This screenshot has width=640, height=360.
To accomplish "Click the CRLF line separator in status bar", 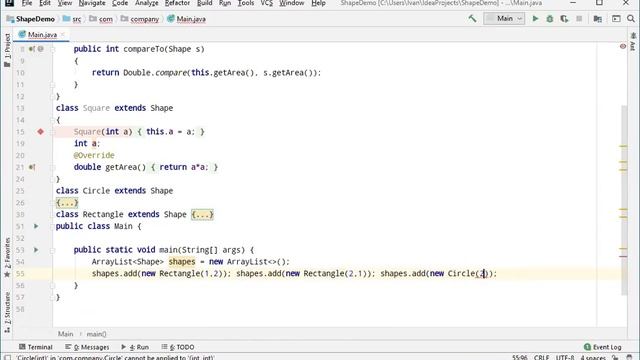I will 541,357.
